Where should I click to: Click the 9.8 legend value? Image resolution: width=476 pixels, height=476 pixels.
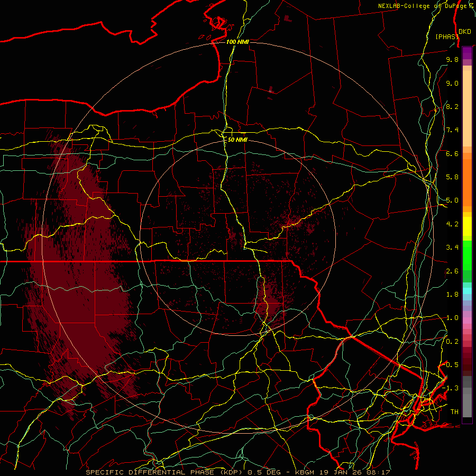pyautogui.click(x=452, y=59)
